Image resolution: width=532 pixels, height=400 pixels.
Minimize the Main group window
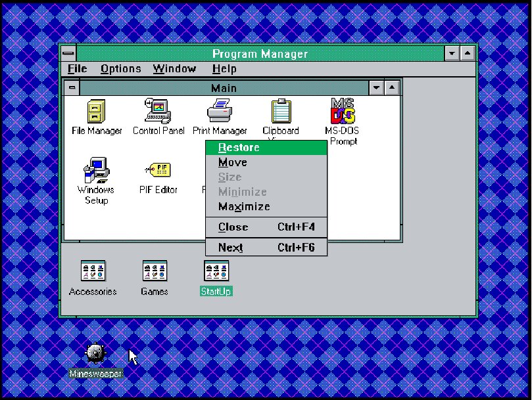(x=376, y=88)
